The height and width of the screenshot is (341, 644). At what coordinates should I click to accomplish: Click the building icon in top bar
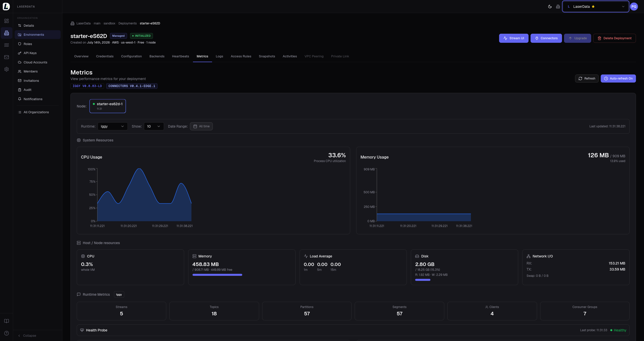click(558, 7)
